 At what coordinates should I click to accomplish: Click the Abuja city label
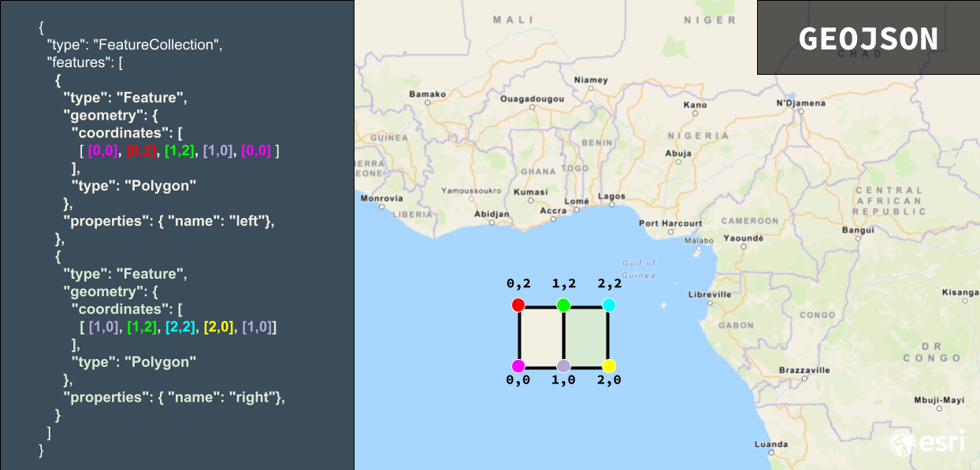(x=678, y=154)
